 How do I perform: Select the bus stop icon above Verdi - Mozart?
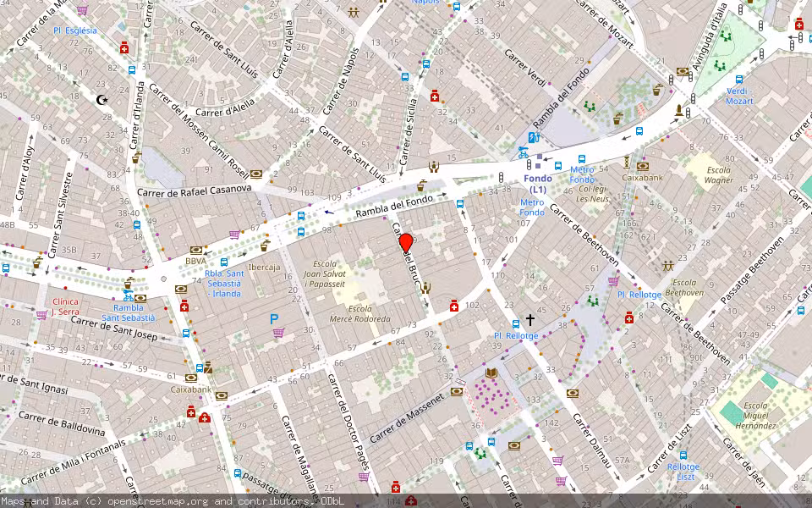(x=739, y=80)
